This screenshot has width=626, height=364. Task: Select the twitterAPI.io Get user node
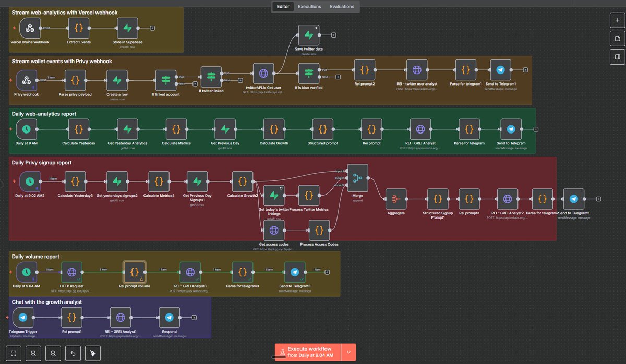tap(263, 73)
